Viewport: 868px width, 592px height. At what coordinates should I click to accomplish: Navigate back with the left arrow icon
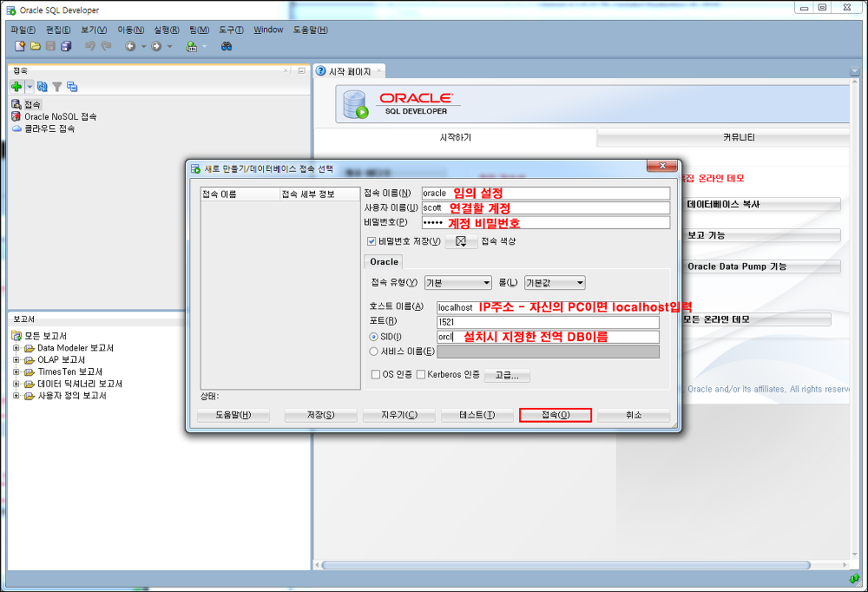[x=130, y=46]
